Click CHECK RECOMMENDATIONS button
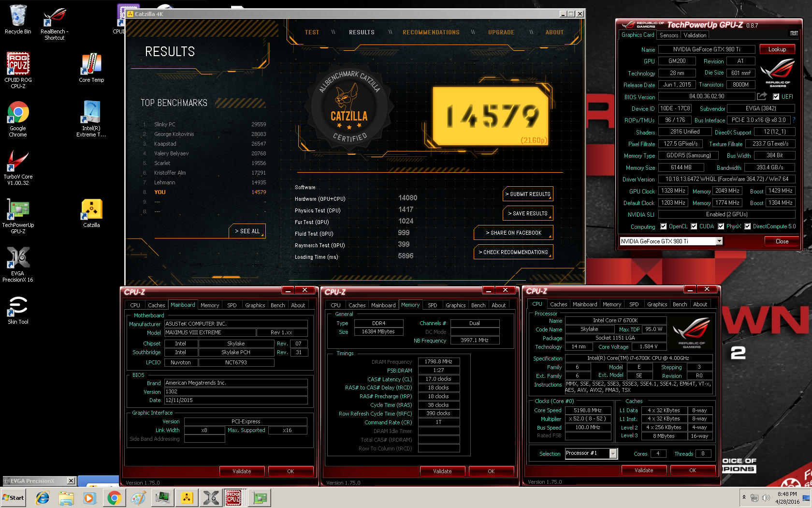 (513, 252)
